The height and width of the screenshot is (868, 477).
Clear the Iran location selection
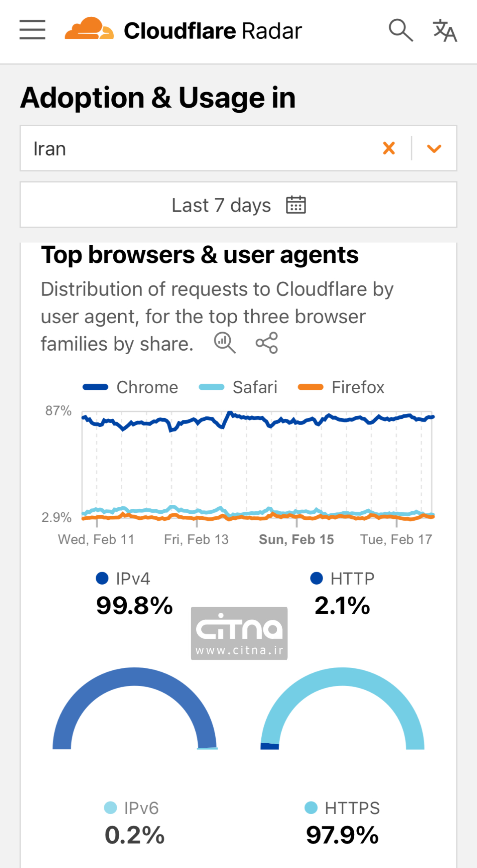coord(389,148)
